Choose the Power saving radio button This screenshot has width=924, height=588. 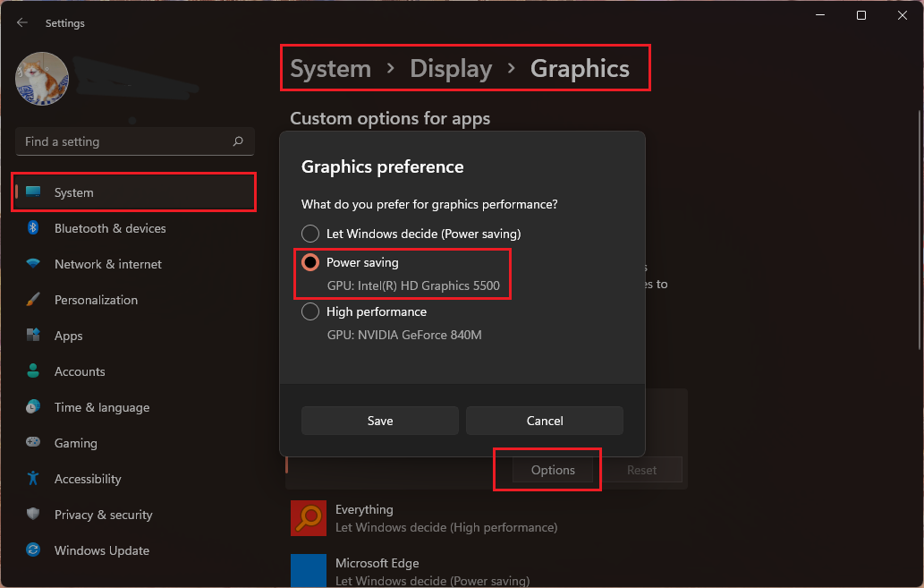310,262
